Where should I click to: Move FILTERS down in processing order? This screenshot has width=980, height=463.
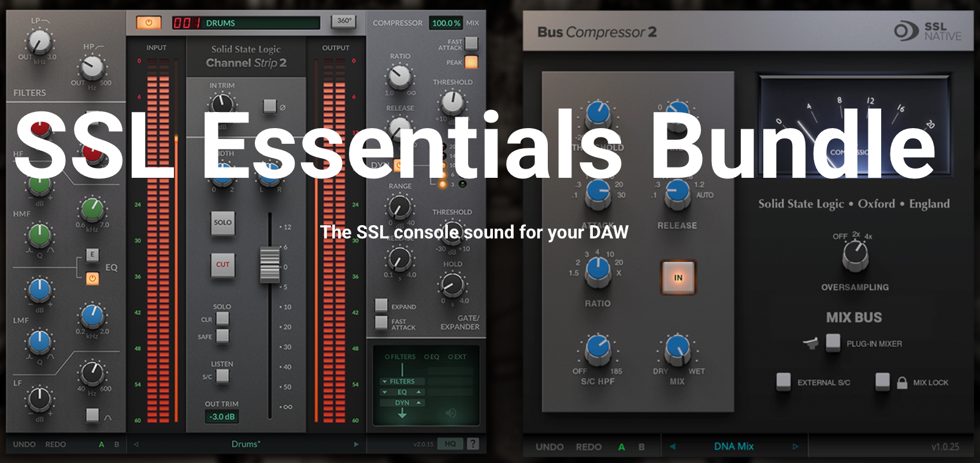click(385, 382)
